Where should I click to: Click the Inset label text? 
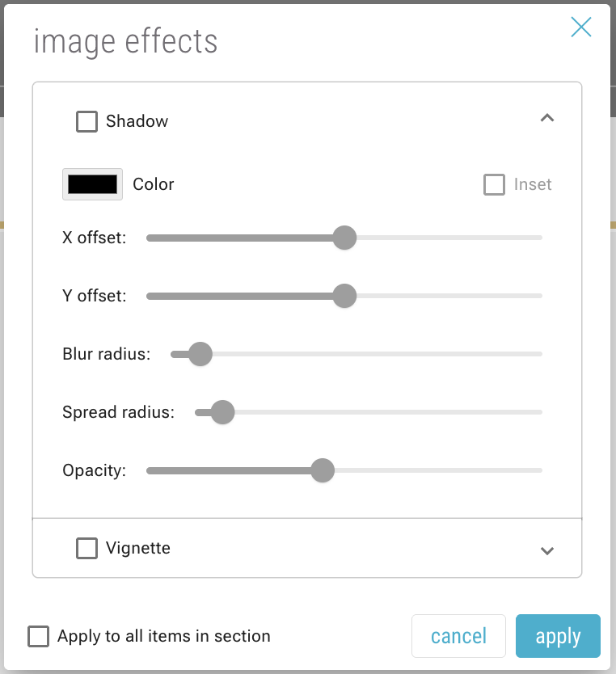[533, 184]
